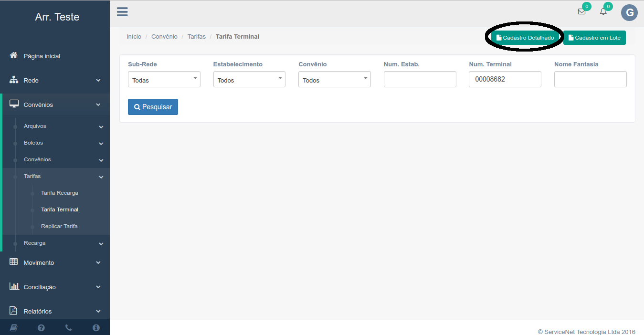644x335 pixels.
Task: Click the info icon in sidebar footer
Action: pos(96,327)
